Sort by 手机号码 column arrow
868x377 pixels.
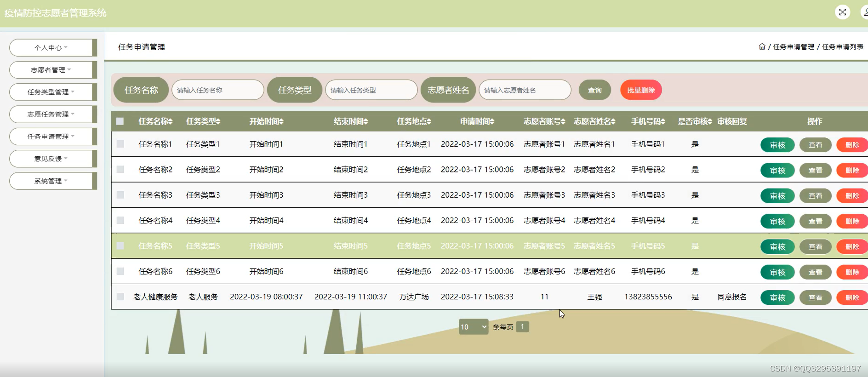[x=663, y=121]
